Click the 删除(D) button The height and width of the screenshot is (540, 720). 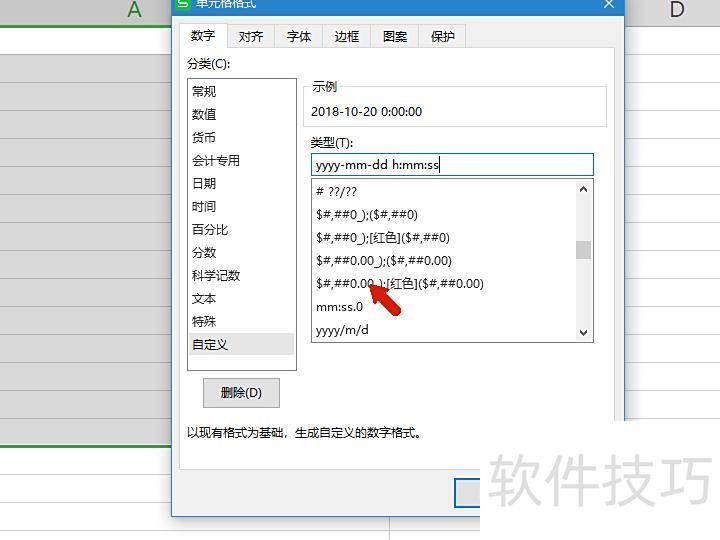coord(241,392)
